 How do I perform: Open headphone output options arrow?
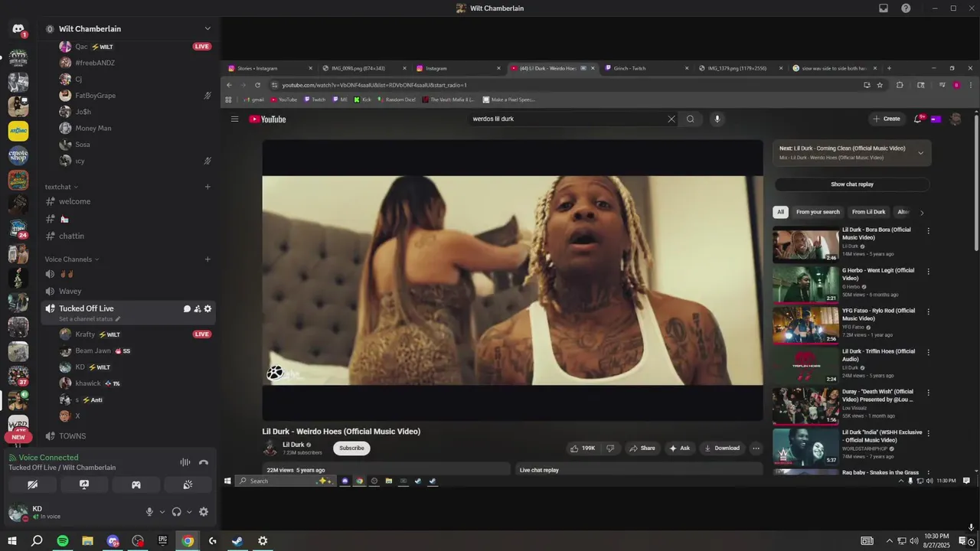coord(189,512)
